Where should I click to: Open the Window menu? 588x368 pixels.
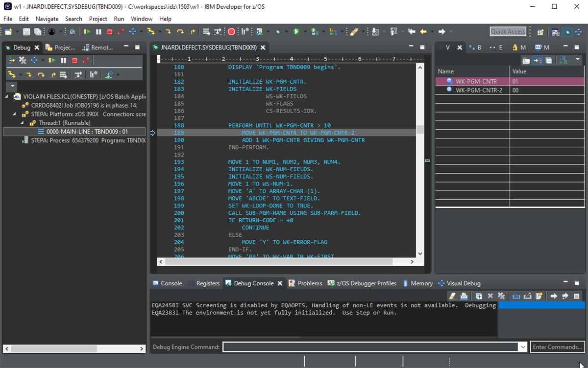(x=142, y=19)
